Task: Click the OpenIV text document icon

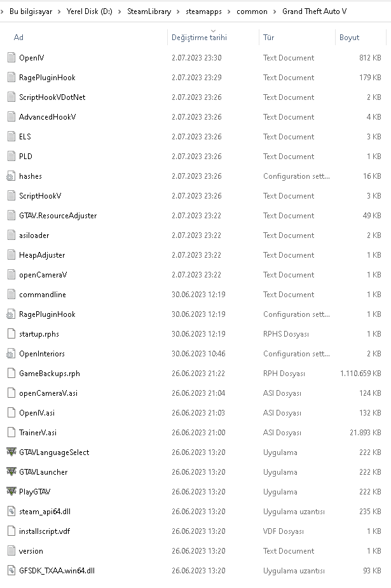Action: click(x=10, y=58)
